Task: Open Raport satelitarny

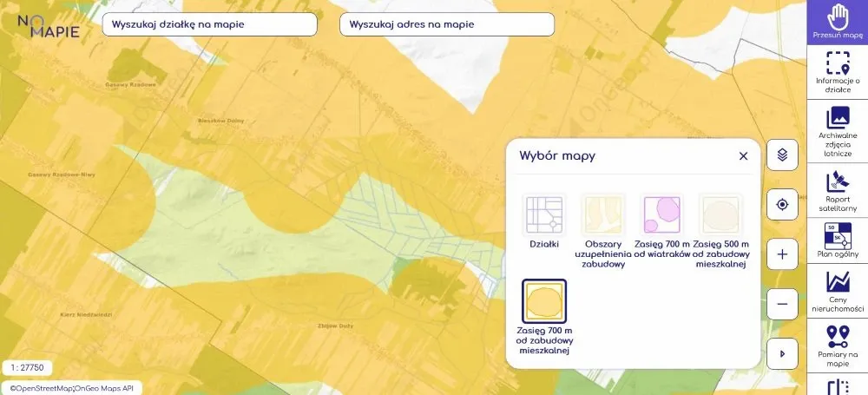Action: [x=837, y=191]
